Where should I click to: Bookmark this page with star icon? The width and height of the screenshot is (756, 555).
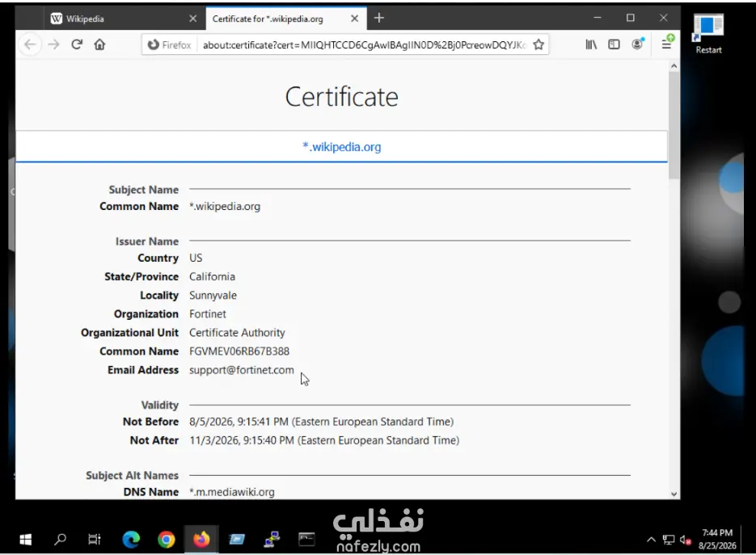pyautogui.click(x=538, y=44)
